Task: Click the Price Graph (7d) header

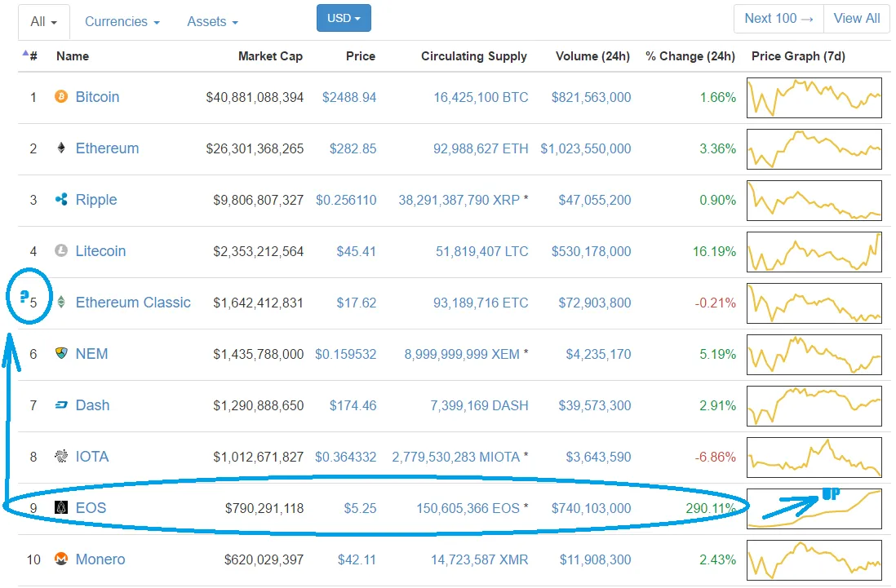Action: [798, 56]
